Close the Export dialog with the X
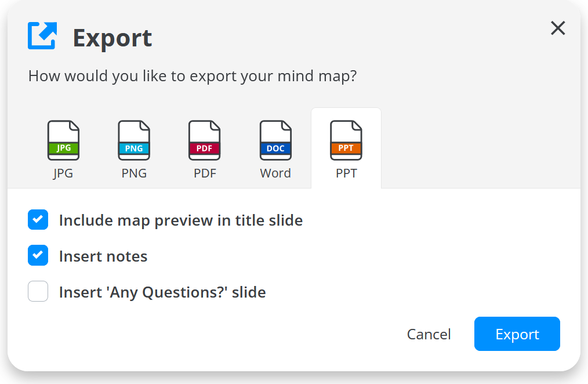Viewport: 588px width, 384px height. [557, 28]
